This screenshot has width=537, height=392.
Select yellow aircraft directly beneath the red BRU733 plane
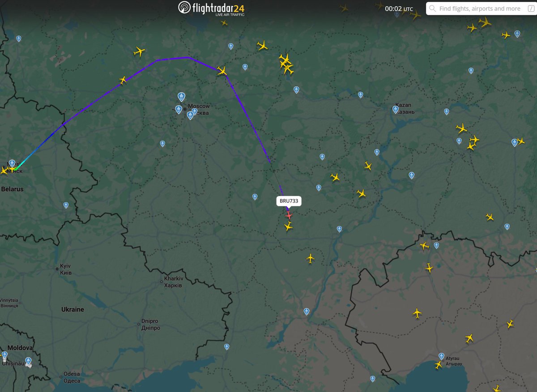click(x=288, y=227)
